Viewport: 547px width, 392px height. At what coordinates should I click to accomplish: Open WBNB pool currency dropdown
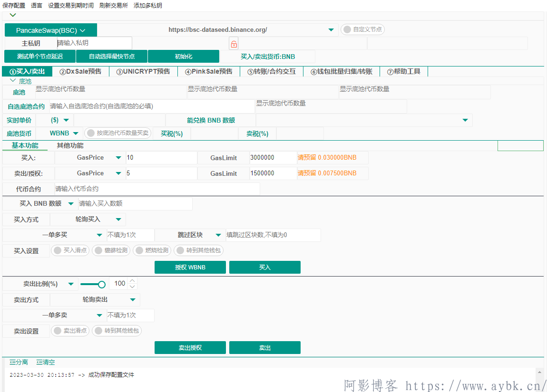tap(76, 134)
